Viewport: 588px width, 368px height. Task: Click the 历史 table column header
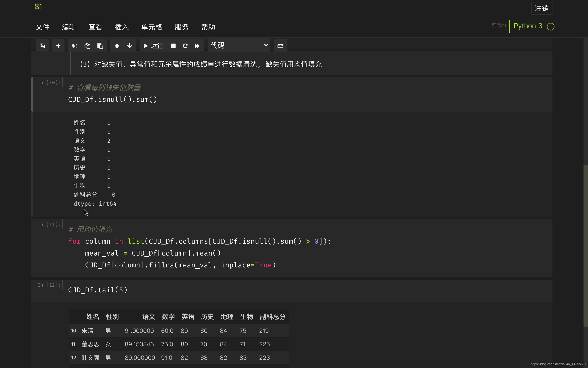pos(207,317)
